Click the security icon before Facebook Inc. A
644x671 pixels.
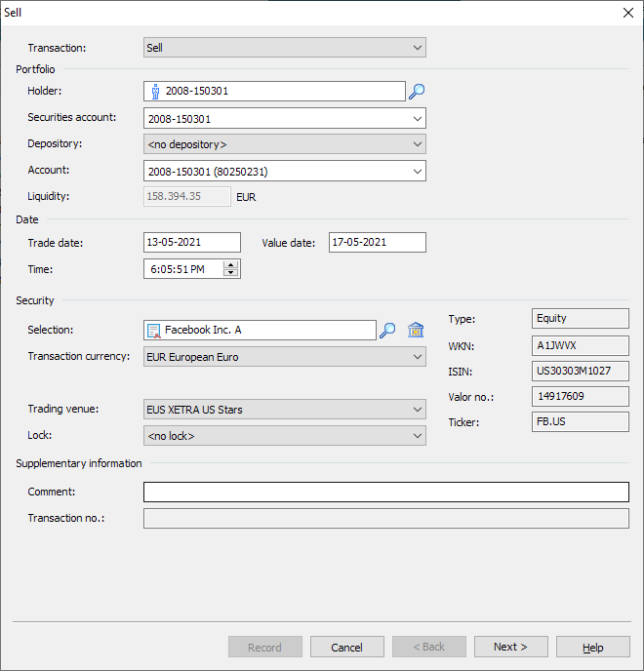154,331
